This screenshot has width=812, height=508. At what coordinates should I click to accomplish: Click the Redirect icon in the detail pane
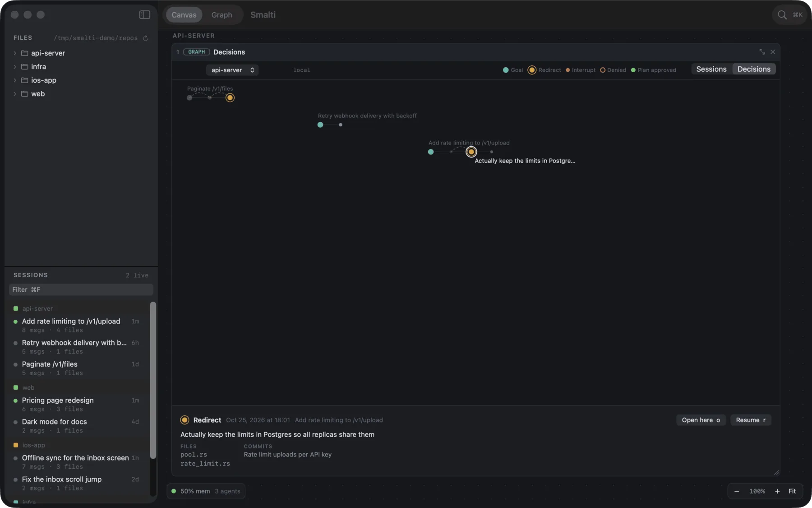[185, 420]
